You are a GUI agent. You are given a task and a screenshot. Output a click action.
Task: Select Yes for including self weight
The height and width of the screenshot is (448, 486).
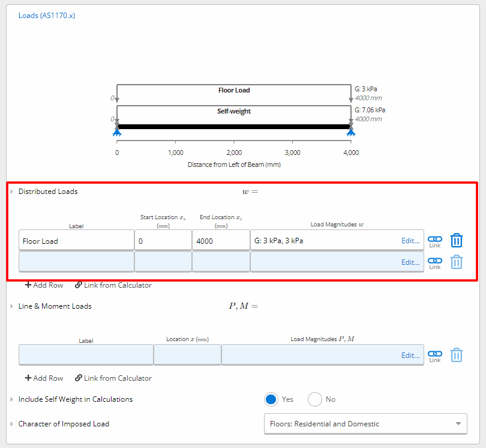click(x=271, y=399)
